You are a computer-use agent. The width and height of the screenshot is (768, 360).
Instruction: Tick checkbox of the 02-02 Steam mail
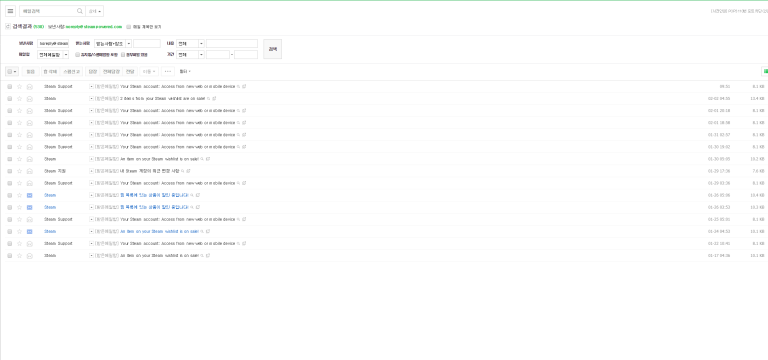click(9, 98)
